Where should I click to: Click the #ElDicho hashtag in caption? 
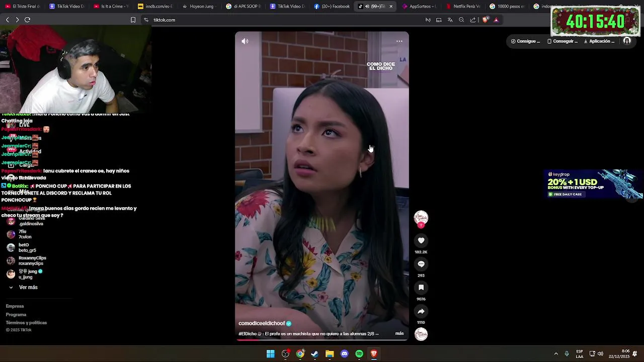(x=247, y=333)
